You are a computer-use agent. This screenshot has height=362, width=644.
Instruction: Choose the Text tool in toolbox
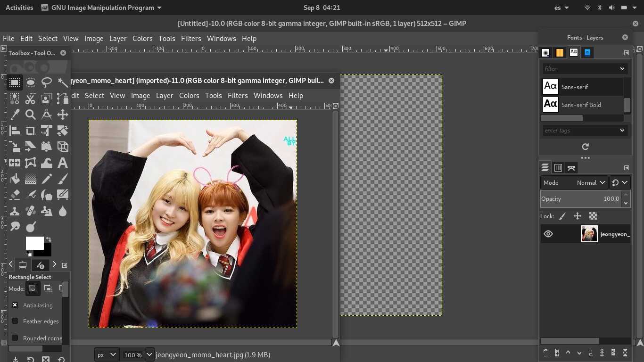coord(62,163)
